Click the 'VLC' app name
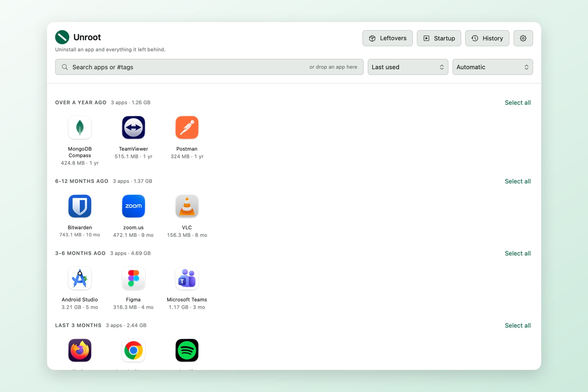This screenshot has width=588, height=392. coord(187,228)
